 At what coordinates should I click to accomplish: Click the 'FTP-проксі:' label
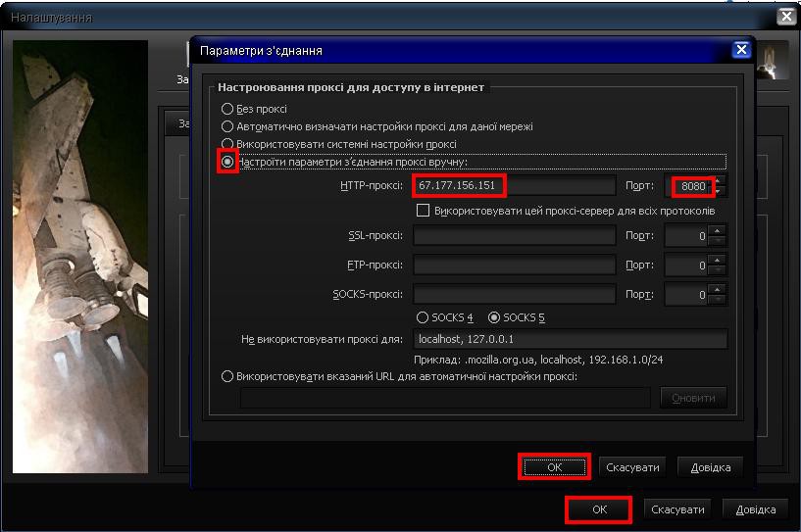[375, 265]
